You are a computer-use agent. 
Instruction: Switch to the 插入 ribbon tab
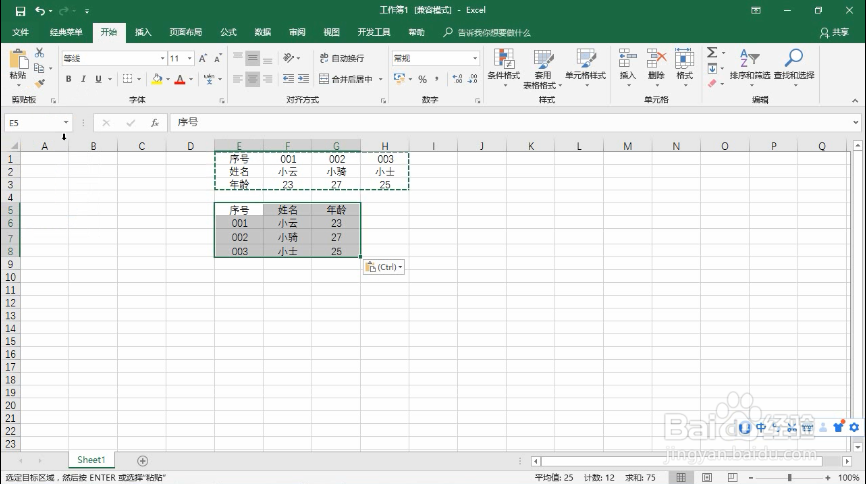(143, 33)
